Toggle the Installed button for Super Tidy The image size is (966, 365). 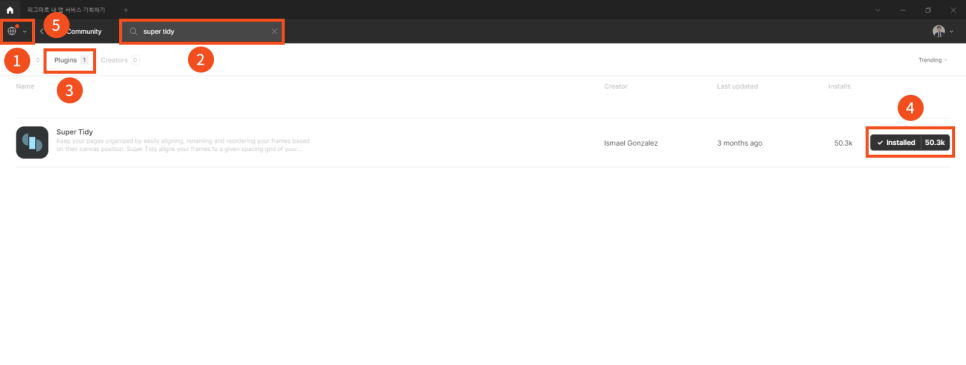point(910,142)
